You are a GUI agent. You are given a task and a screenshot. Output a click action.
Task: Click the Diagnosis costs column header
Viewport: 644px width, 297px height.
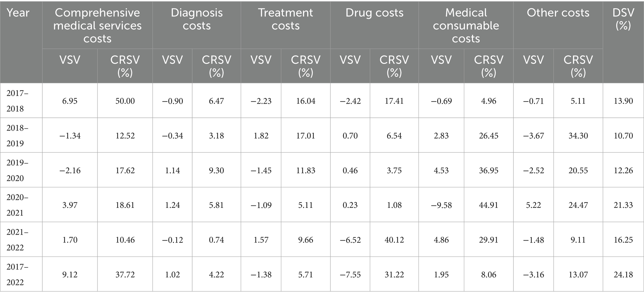[x=197, y=19]
